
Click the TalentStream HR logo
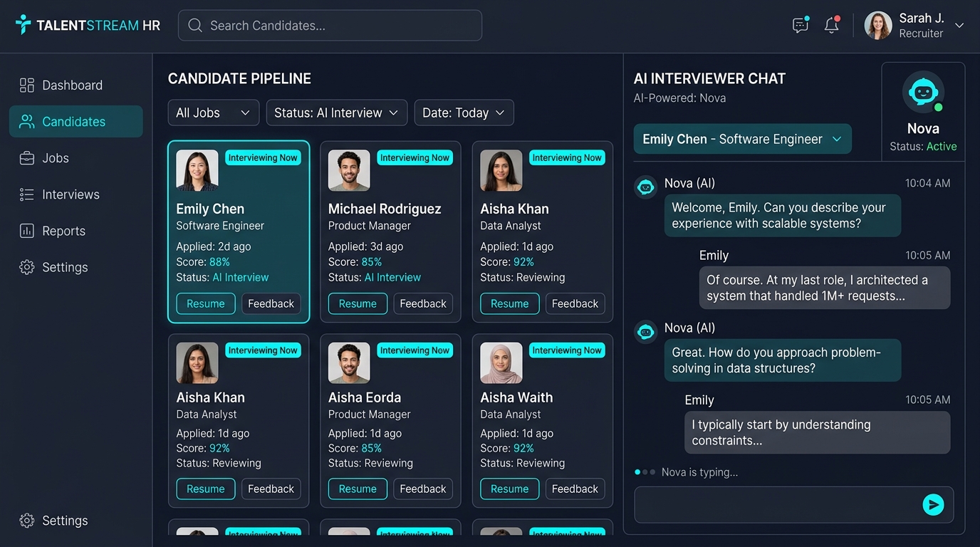click(x=88, y=26)
